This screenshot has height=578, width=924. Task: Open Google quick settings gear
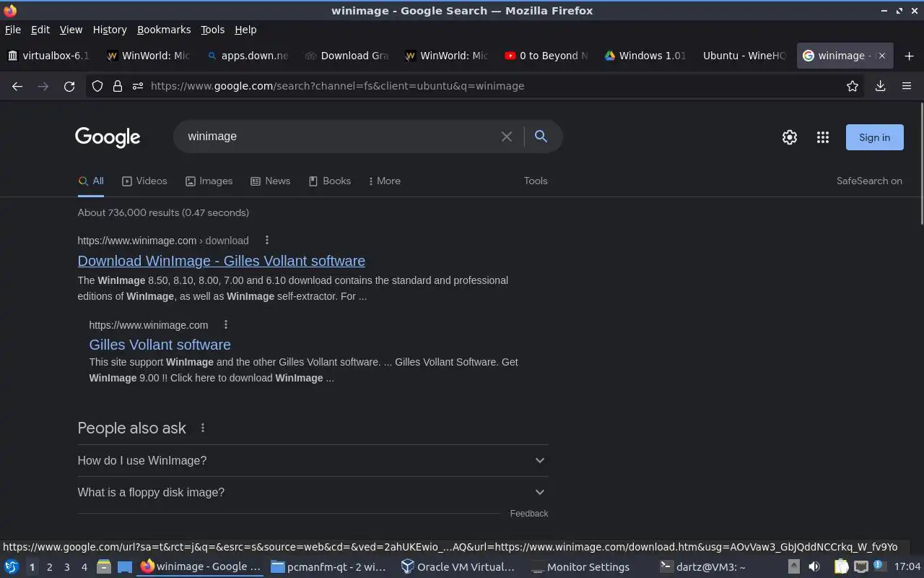coord(790,137)
